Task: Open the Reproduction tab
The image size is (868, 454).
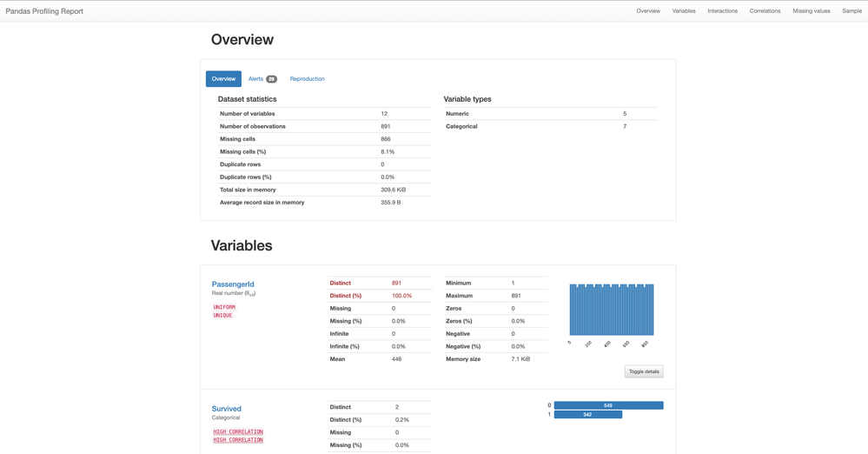Action: 307,79
